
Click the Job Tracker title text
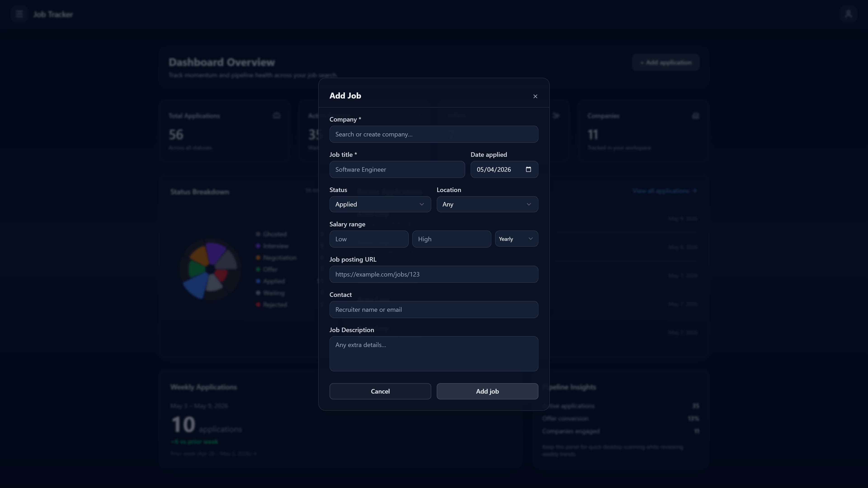point(53,14)
